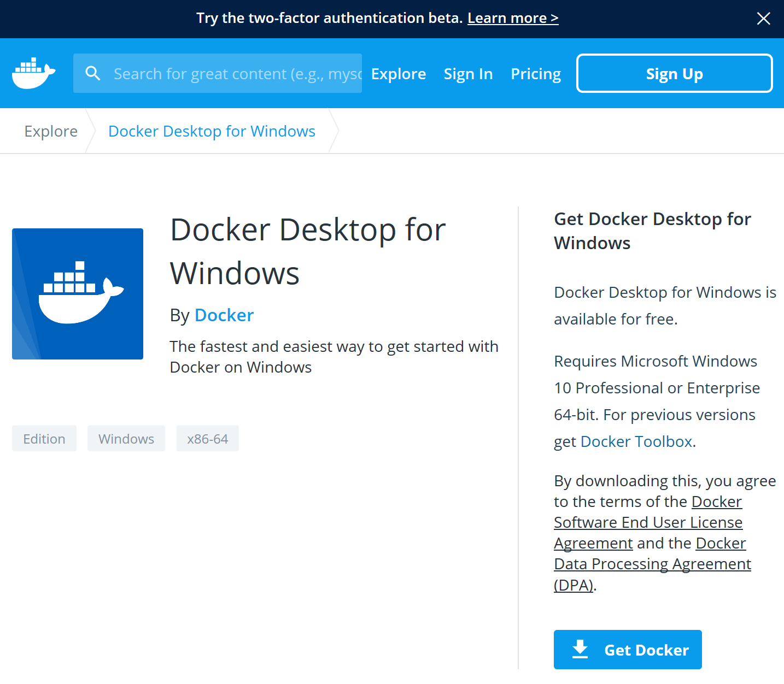Screen dimensions: 784x684
Task: Click text 'available for free.'
Action: 616,319
